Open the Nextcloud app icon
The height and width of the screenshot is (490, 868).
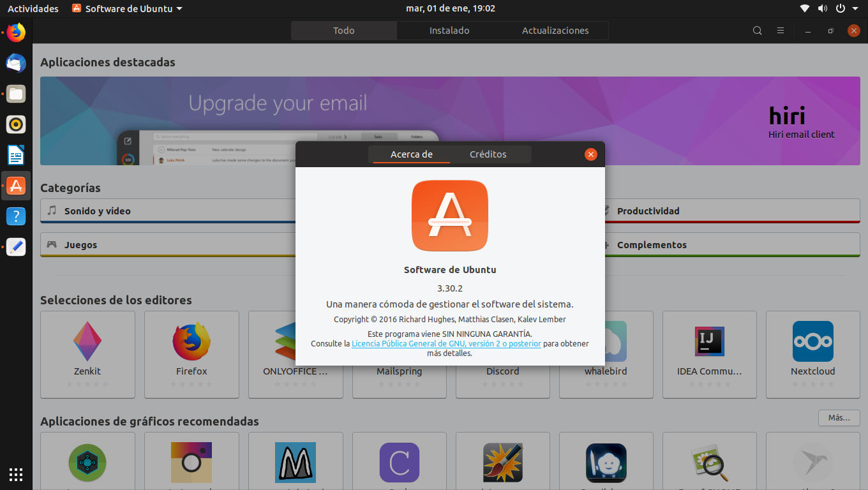coord(813,341)
